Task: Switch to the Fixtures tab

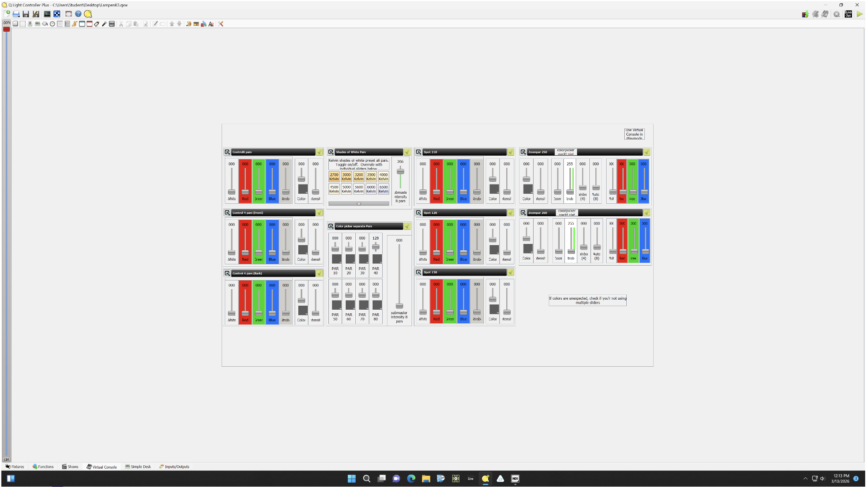Action: click(x=14, y=467)
